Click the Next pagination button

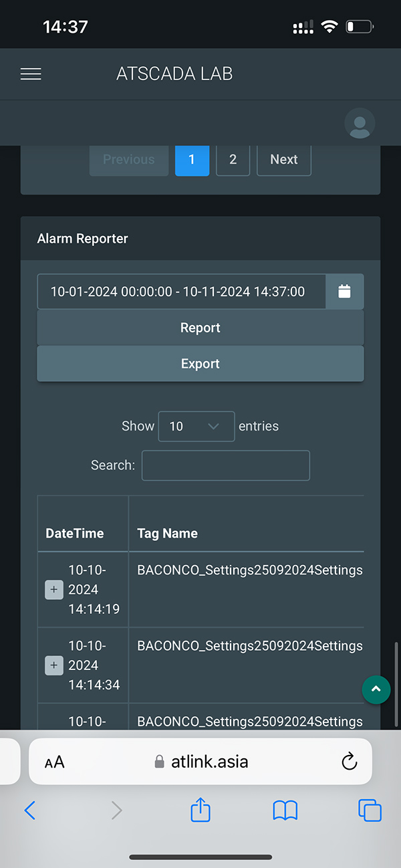[x=283, y=160]
